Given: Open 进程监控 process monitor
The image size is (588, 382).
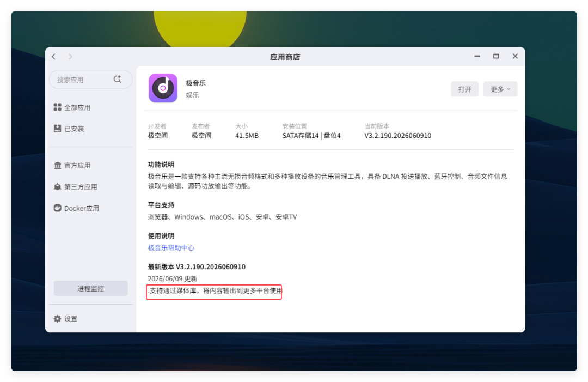Looking at the screenshot, I should click(x=91, y=288).
